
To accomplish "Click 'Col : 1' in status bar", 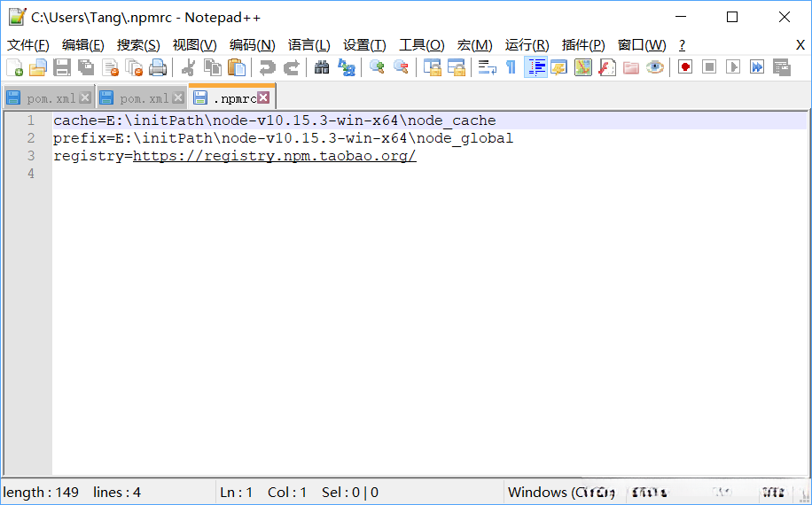I will click(x=287, y=492).
